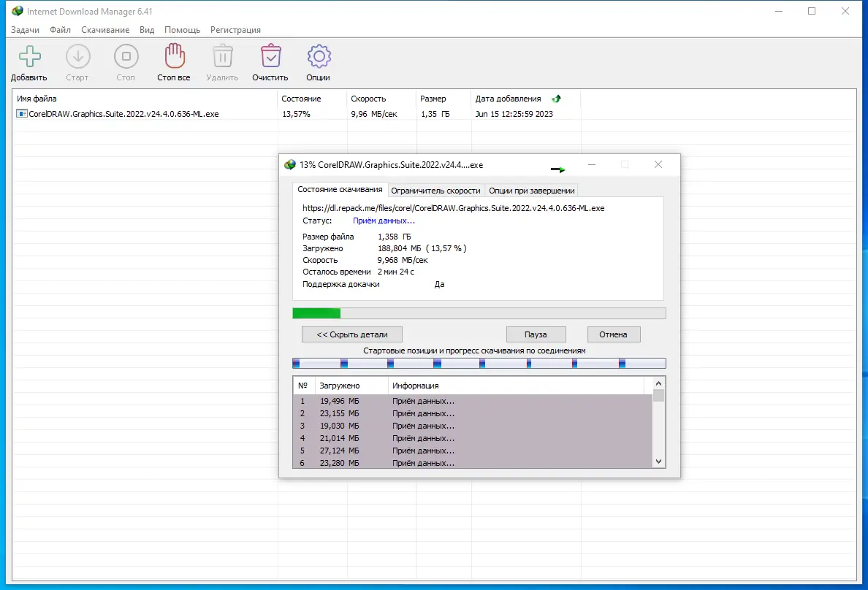Click the Загружено column header
The width and height of the screenshot is (868, 590).
point(351,386)
